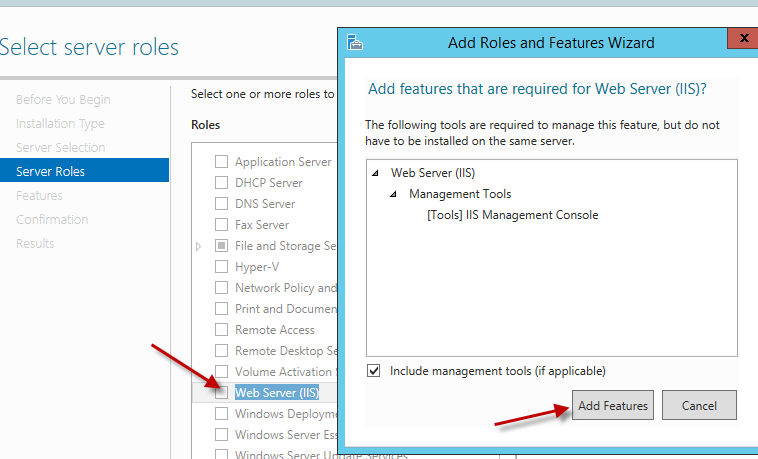
Task: Select Management Tools label in tree
Action: click(460, 194)
